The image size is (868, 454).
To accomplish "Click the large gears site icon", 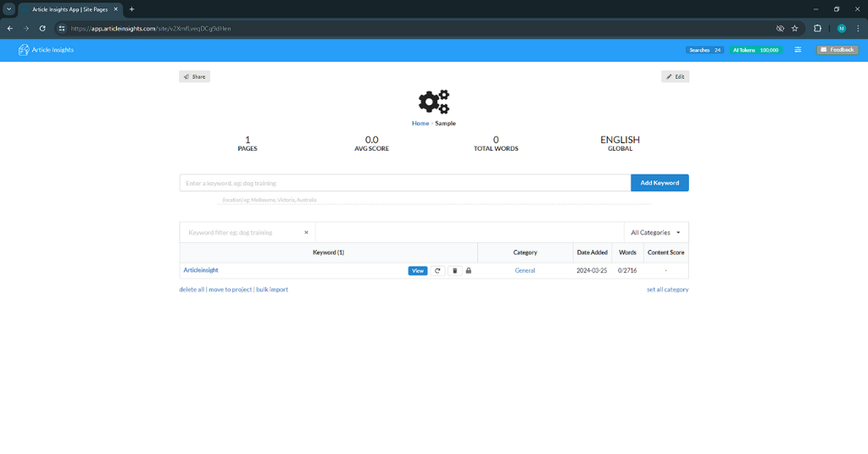I will 434,102.
